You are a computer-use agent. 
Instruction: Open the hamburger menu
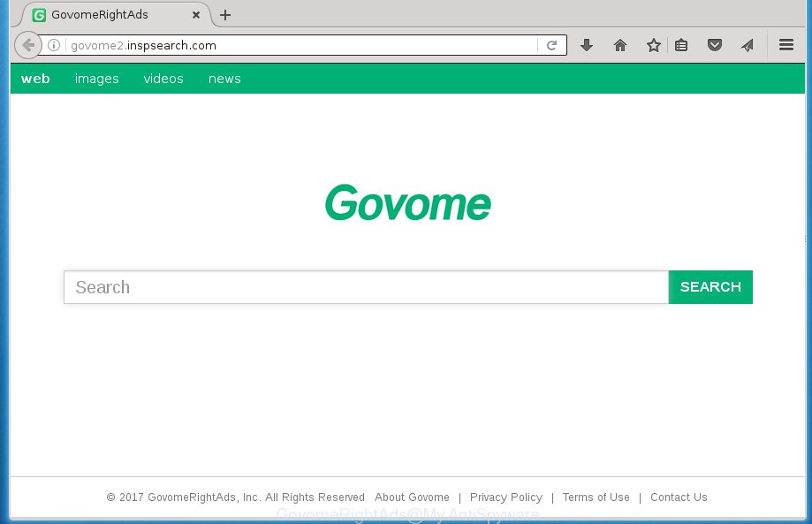point(786,45)
